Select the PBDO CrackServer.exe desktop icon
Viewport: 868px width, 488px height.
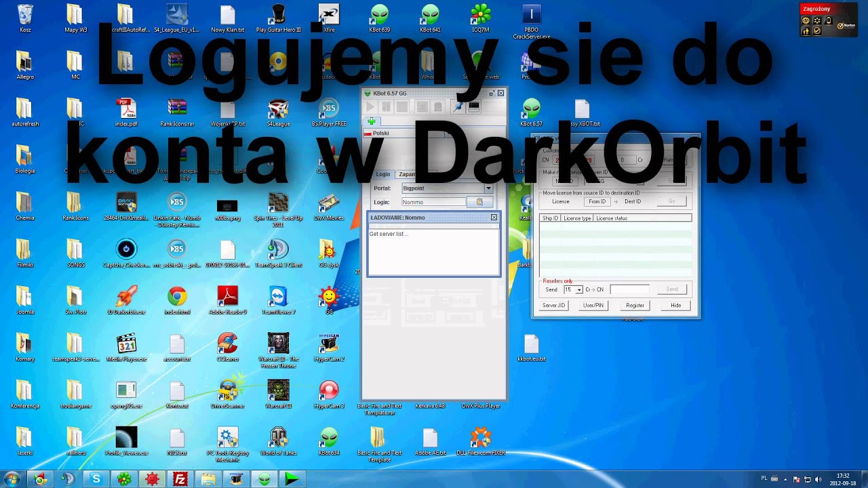point(532,22)
